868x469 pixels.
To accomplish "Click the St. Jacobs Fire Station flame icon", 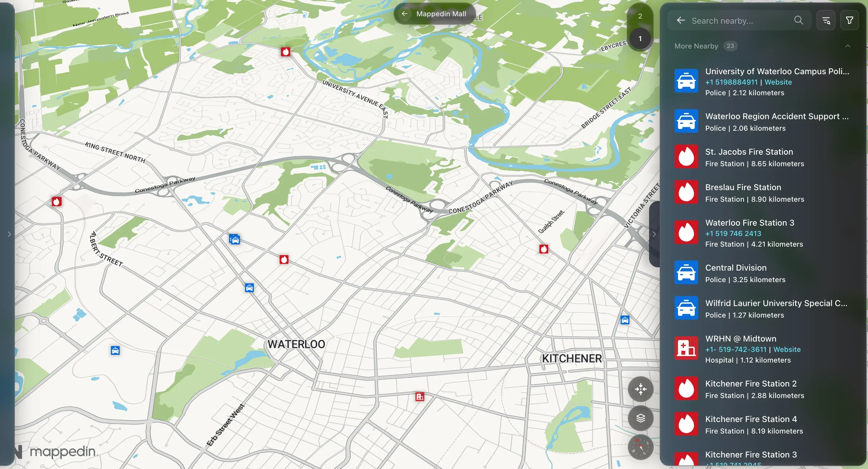I will [x=686, y=156].
